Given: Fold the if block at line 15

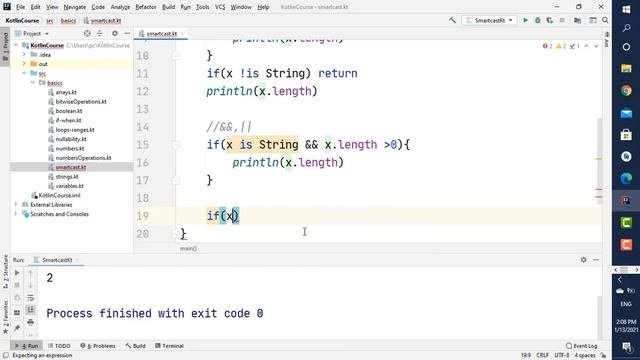Looking at the screenshot, I should [176, 145].
